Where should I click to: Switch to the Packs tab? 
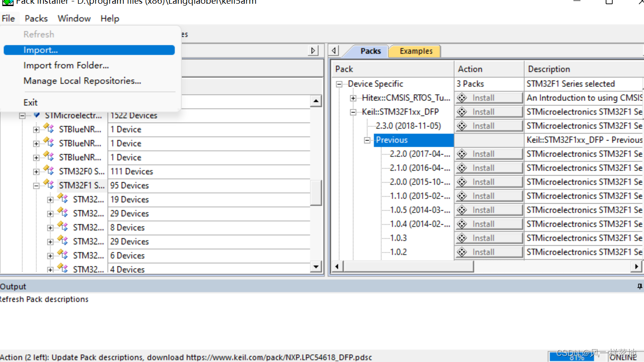[x=371, y=51]
